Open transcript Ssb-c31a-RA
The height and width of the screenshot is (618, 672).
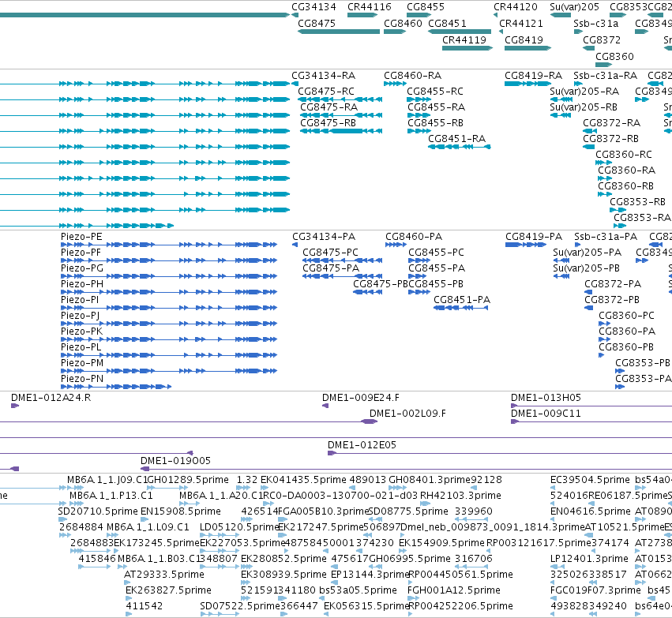click(x=606, y=76)
